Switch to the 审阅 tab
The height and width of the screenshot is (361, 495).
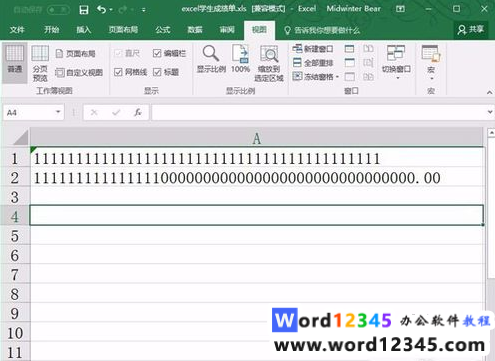(227, 30)
